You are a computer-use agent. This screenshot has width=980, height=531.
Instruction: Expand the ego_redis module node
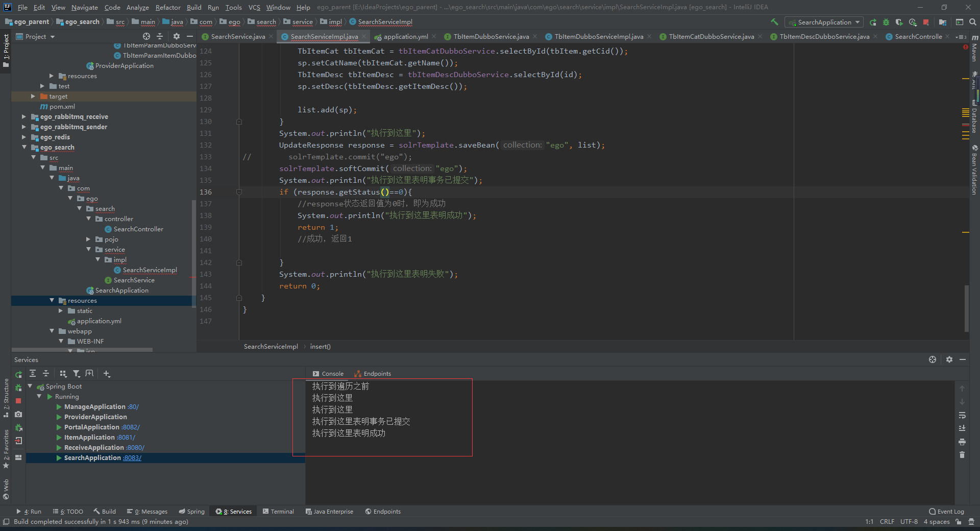click(x=24, y=137)
